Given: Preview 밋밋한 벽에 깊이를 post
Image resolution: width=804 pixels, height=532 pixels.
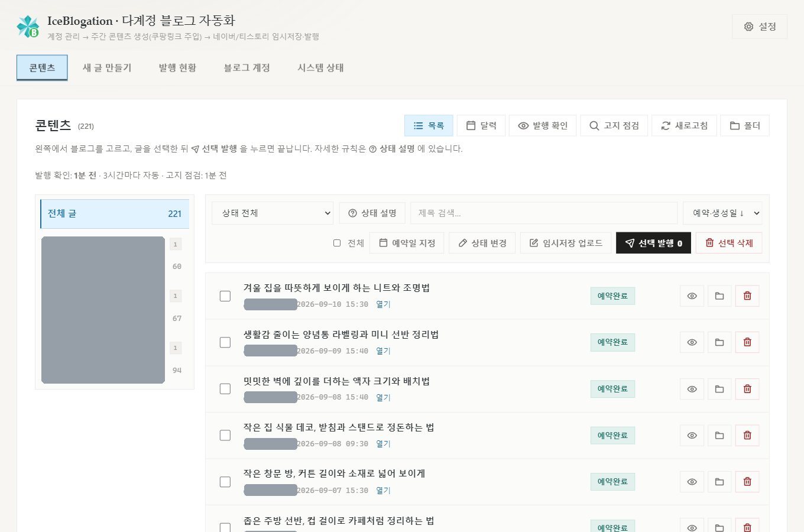Looking at the screenshot, I should [692, 389].
